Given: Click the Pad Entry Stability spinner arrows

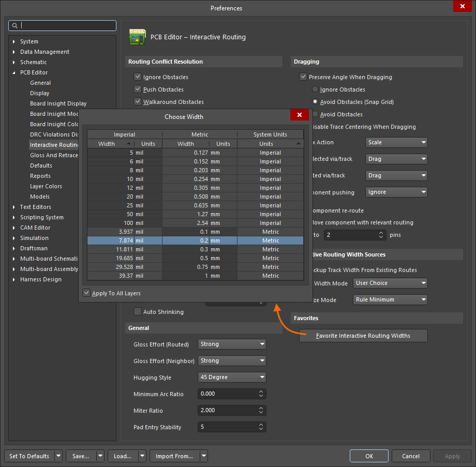Looking at the screenshot, I should click(x=261, y=427).
